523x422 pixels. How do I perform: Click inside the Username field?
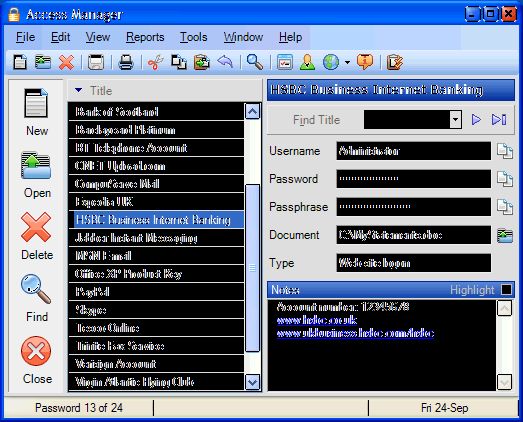pyautogui.click(x=414, y=151)
